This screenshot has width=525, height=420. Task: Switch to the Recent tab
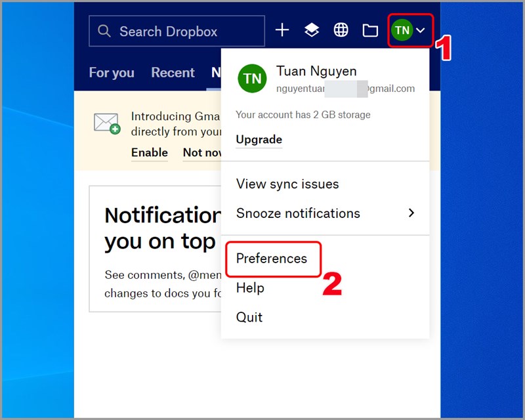[x=173, y=73]
